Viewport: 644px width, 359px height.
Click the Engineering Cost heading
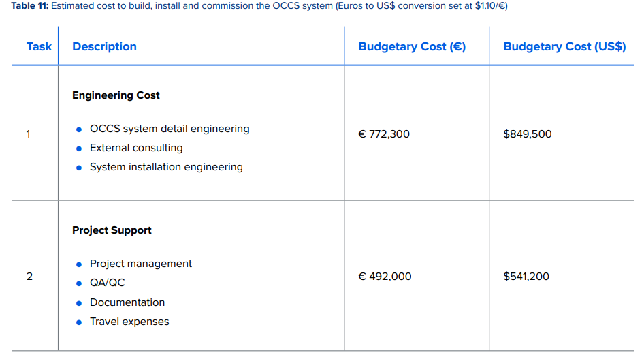click(116, 95)
